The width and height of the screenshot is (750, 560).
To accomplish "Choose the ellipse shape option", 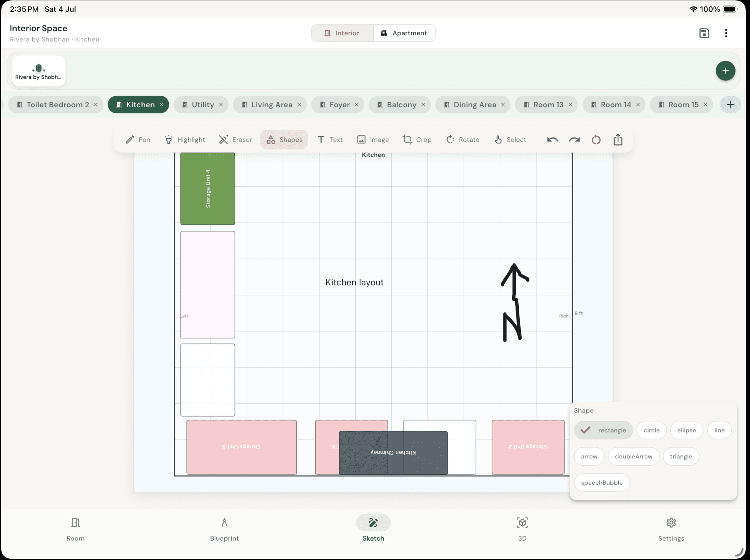I will point(686,430).
